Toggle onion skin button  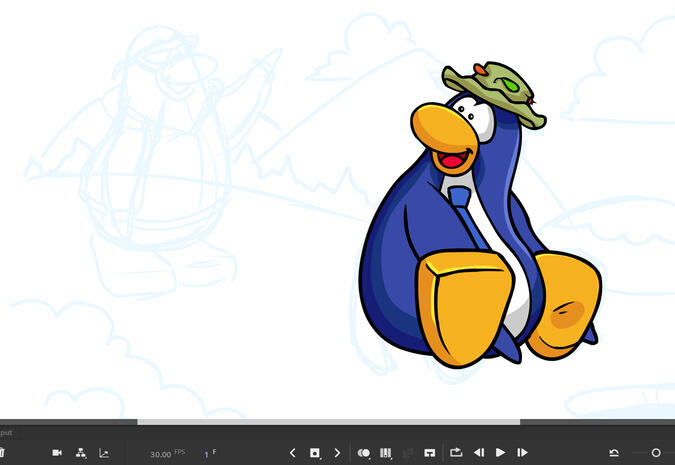coord(364,453)
